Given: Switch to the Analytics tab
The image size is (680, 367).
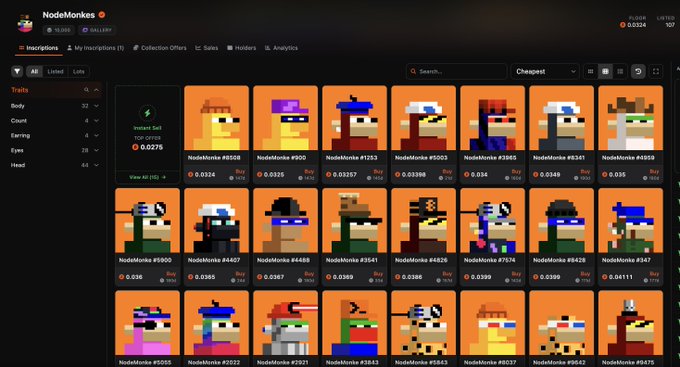Looking at the screenshot, I should tap(281, 48).
